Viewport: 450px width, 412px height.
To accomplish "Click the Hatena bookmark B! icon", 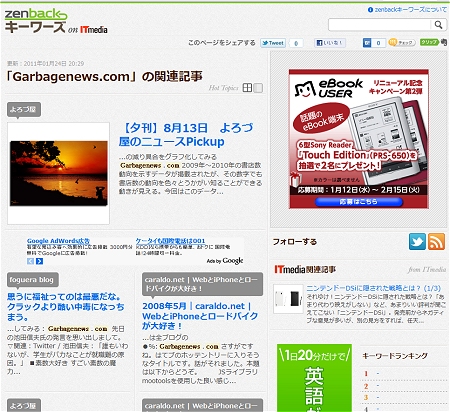I will click(367, 43).
